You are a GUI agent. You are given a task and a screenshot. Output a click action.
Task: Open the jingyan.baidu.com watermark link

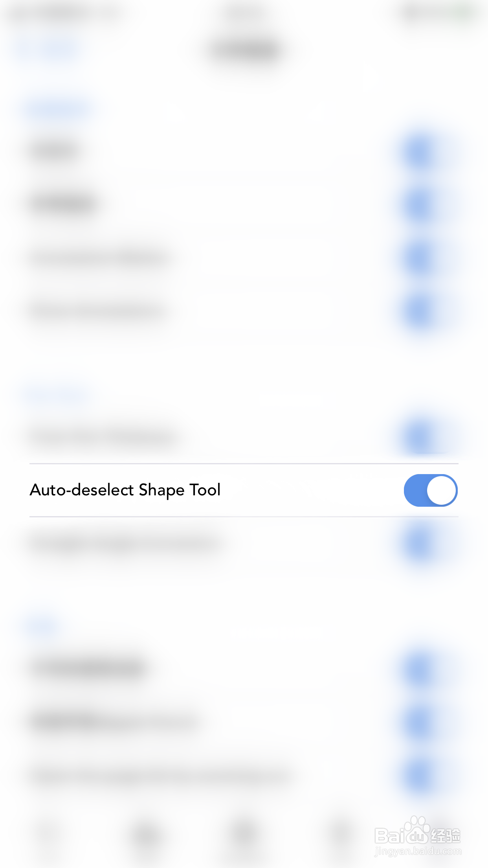[418, 851]
